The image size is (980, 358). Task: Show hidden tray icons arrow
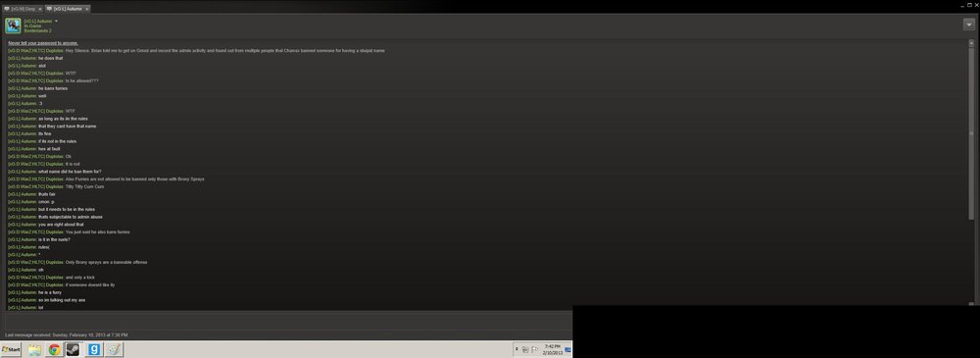pos(516,349)
